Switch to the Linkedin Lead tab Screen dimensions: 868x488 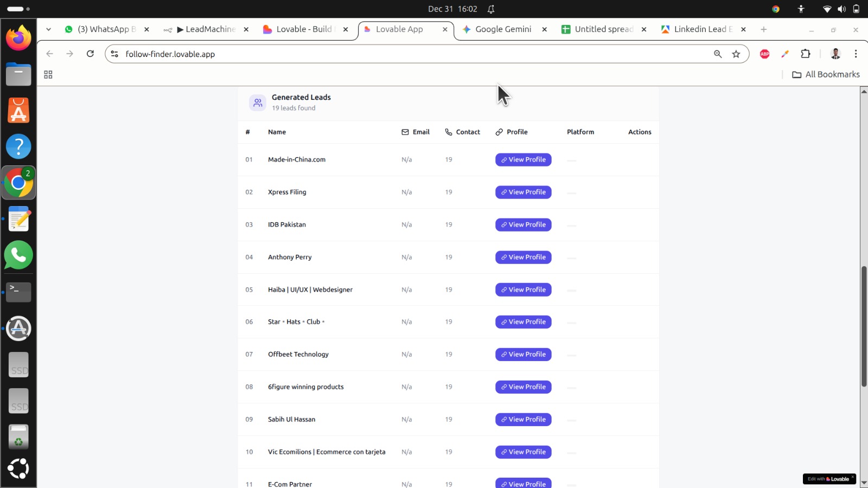coord(703,29)
